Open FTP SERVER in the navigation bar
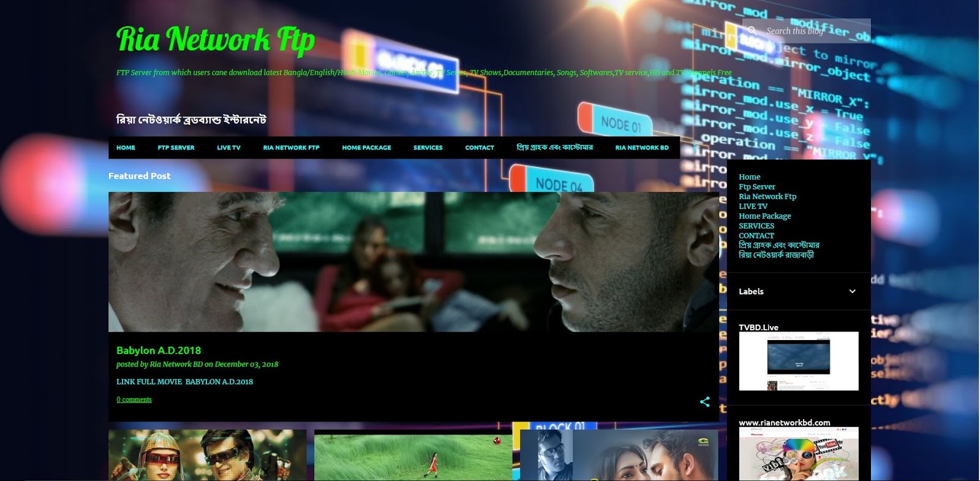The height and width of the screenshot is (481, 980). tap(176, 148)
